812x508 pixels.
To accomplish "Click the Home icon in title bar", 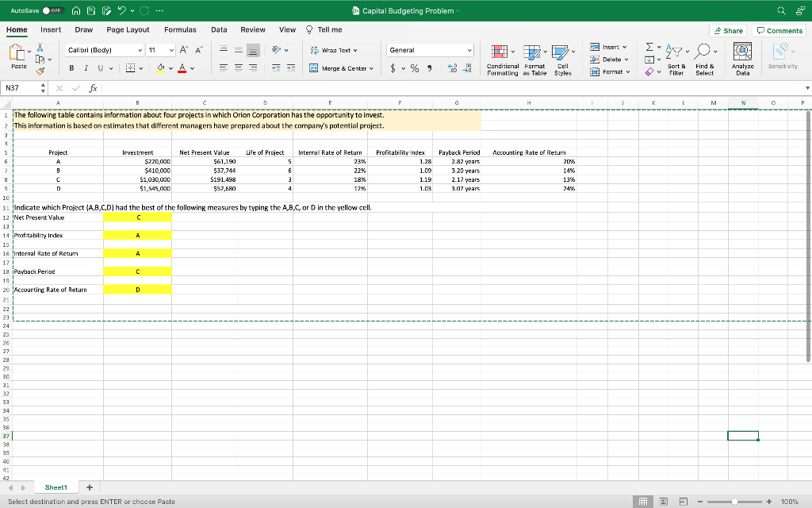I will (76, 10).
